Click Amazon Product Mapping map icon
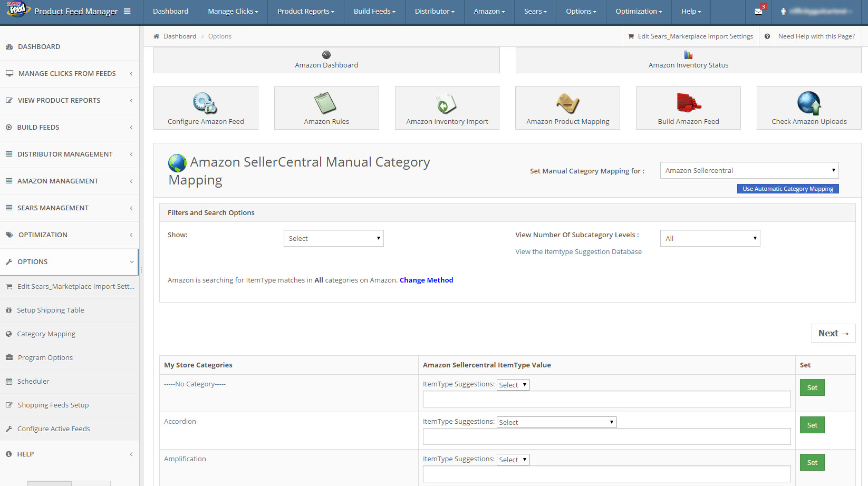This screenshot has height=486, width=868. pyautogui.click(x=567, y=103)
